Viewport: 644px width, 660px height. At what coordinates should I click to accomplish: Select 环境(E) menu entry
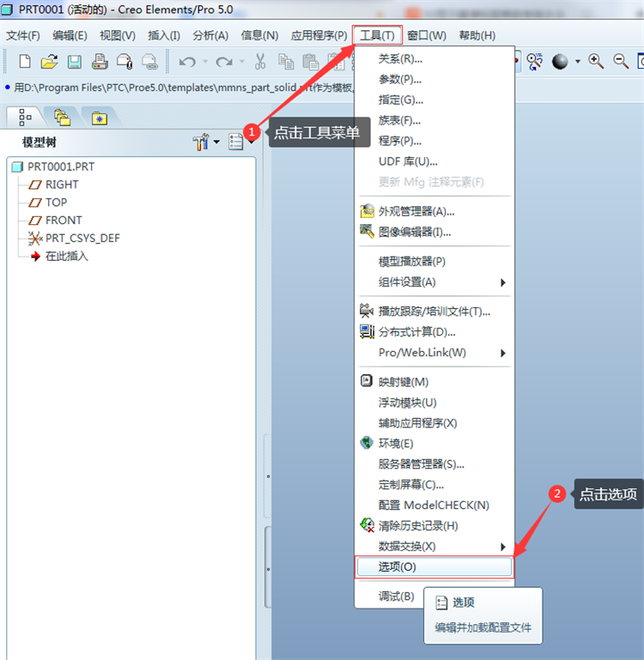434,444
